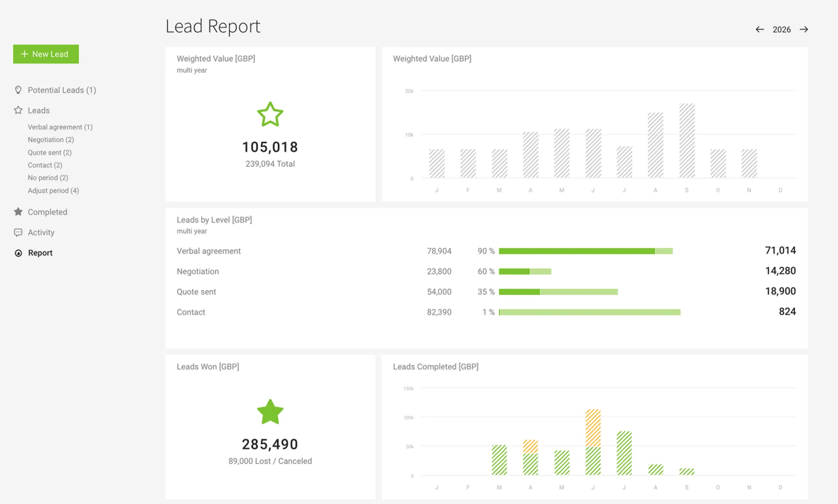838x504 pixels.
Task: Click 89,000 Lost / Canceled text
Action: tap(270, 461)
